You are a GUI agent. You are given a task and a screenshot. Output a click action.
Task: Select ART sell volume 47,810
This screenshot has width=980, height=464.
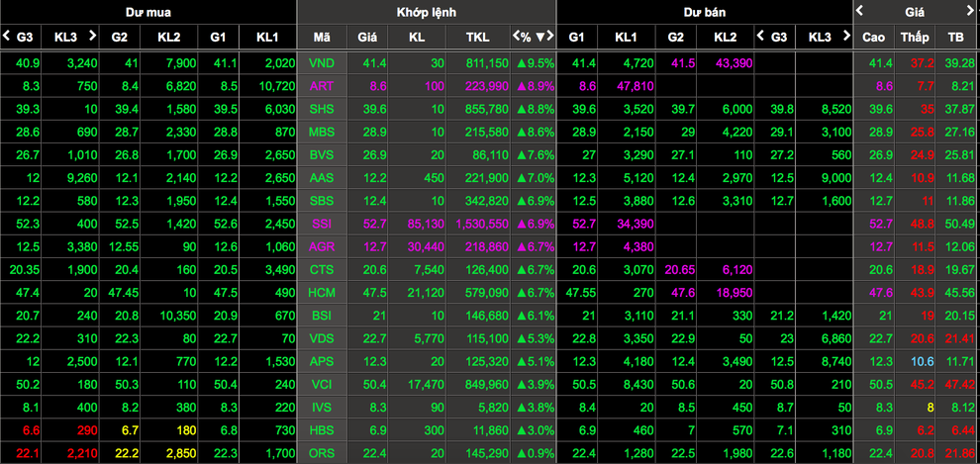[x=634, y=86]
